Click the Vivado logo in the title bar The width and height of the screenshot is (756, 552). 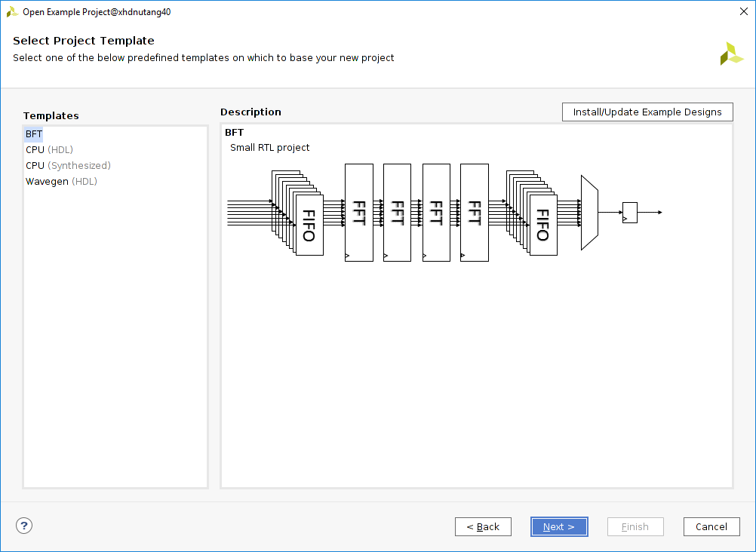click(x=12, y=11)
